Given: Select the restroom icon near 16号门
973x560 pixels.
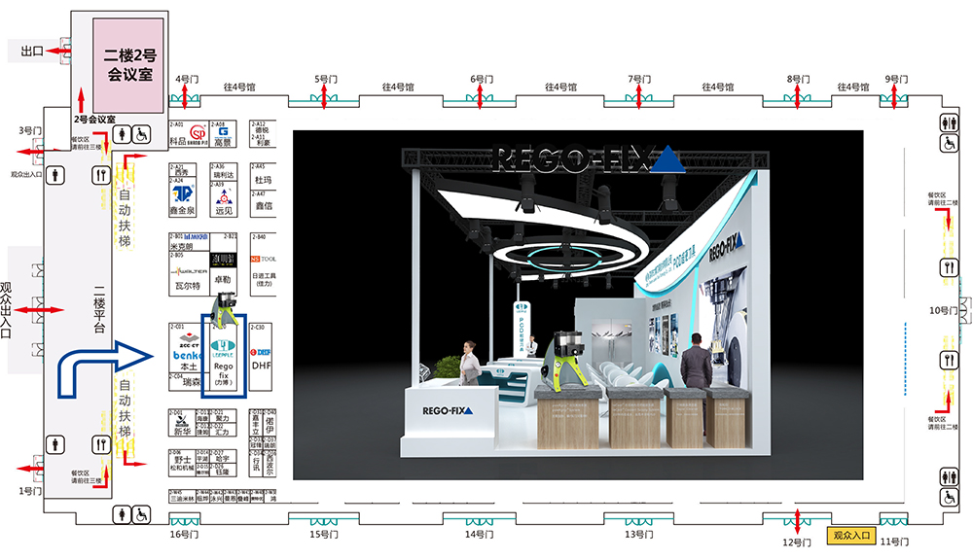Looking at the screenshot, I should (x=122, y=514).
